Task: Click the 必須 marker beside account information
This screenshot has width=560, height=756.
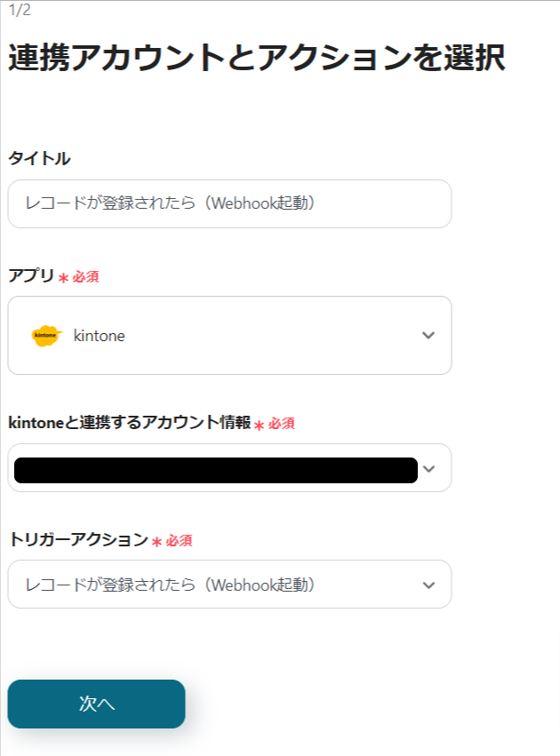Action: point(281,424)
